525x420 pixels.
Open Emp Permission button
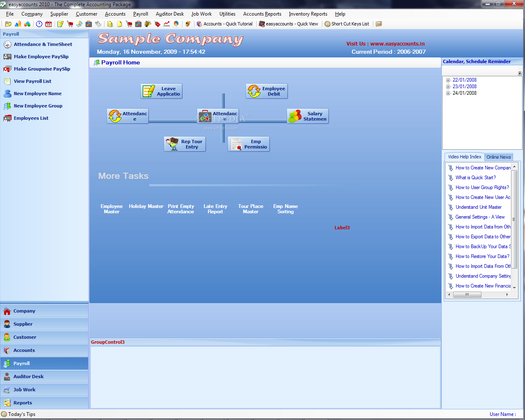(x=249, y=144)
